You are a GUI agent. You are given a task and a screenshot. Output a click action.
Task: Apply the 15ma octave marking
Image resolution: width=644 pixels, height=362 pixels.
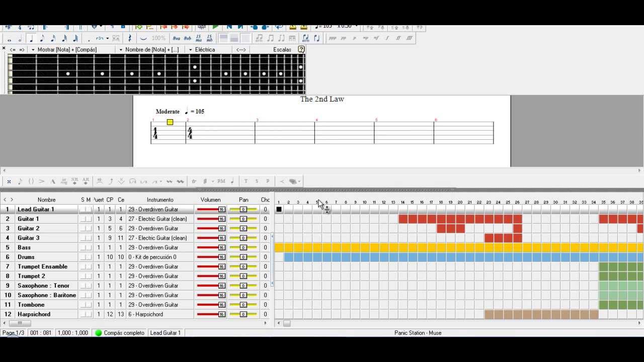tap(199, 39)
